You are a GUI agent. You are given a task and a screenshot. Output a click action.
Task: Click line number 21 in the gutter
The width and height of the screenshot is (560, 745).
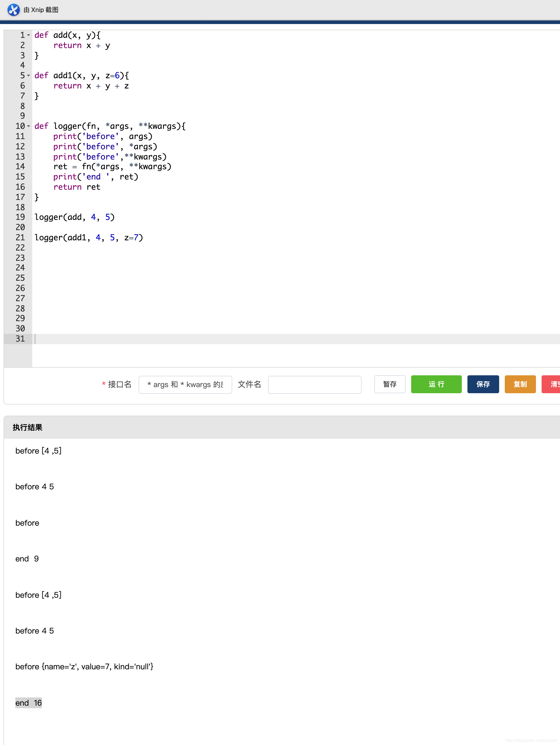[20, 238]
